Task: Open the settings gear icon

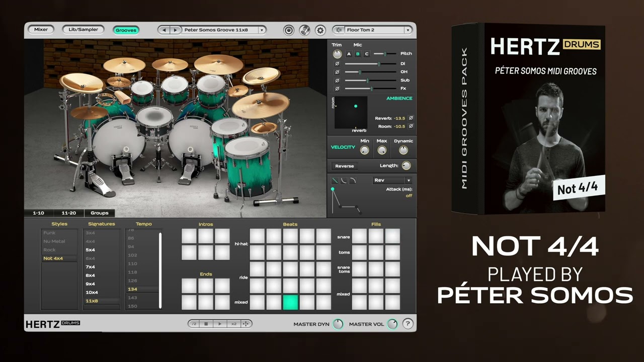Action: pyautogui.click(x=320, y=30)
